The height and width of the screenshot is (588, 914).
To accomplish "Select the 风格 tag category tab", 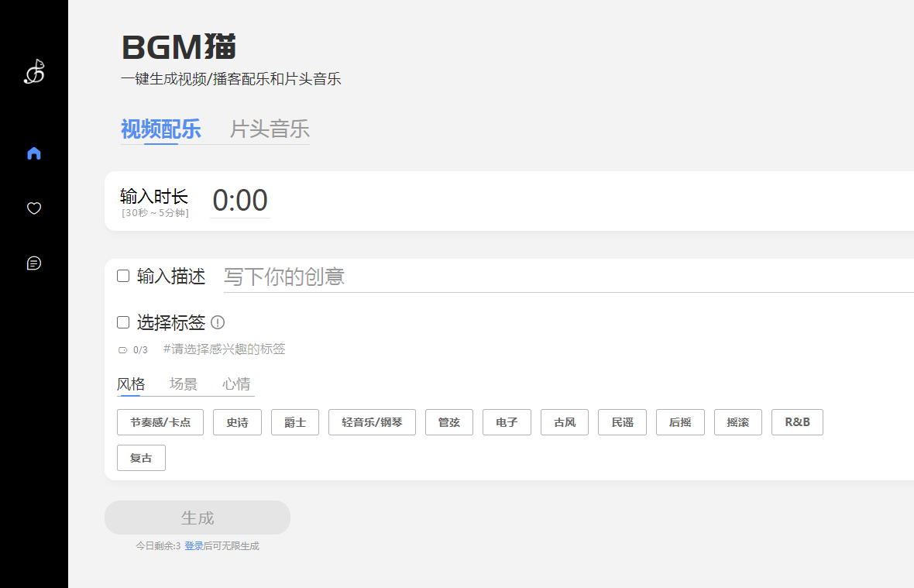I will (131, 384).
